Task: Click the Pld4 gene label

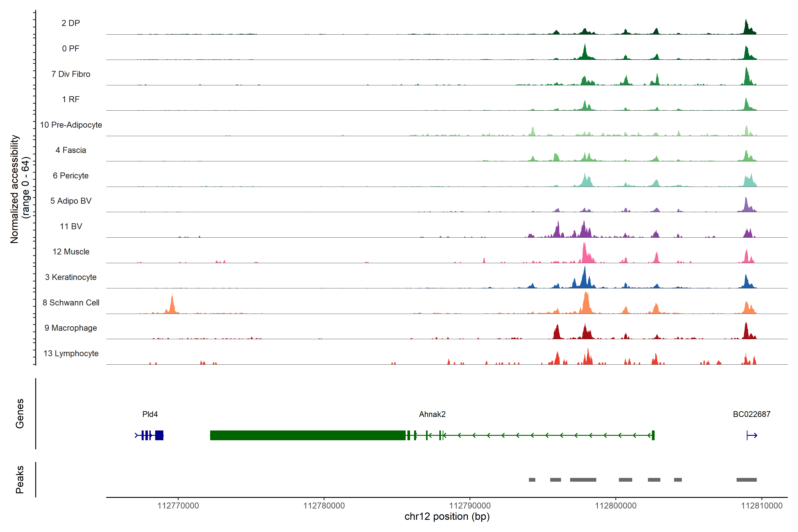Action: click(x=150, y=414)
